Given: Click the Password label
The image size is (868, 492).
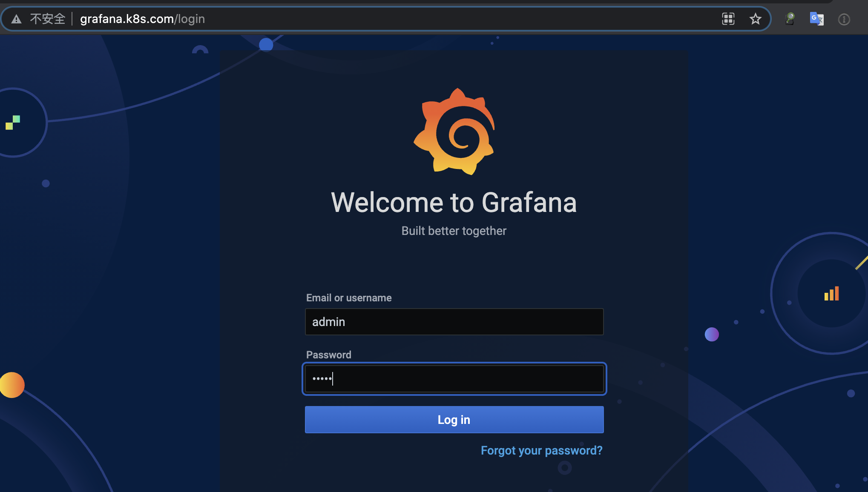Looking at the screenshot, I should [x=329, y=355].
